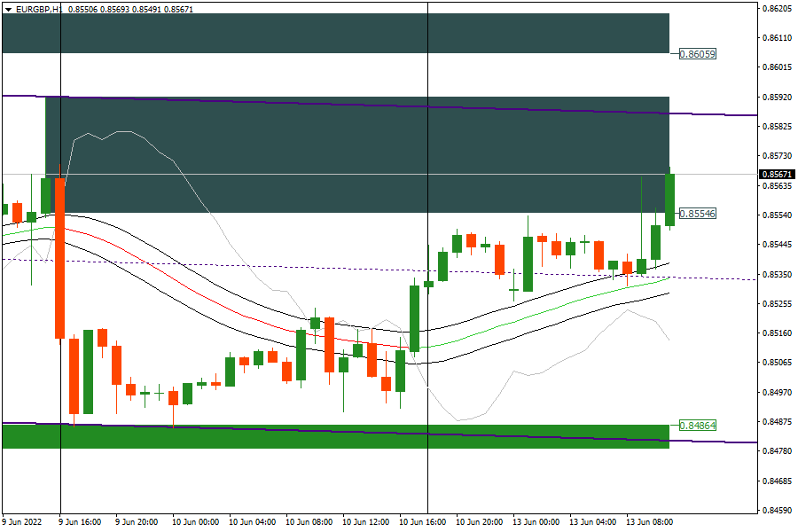Screen dimensions: 798x532
Task: Click the current price tag 0.85671
Action: point(777,175)
